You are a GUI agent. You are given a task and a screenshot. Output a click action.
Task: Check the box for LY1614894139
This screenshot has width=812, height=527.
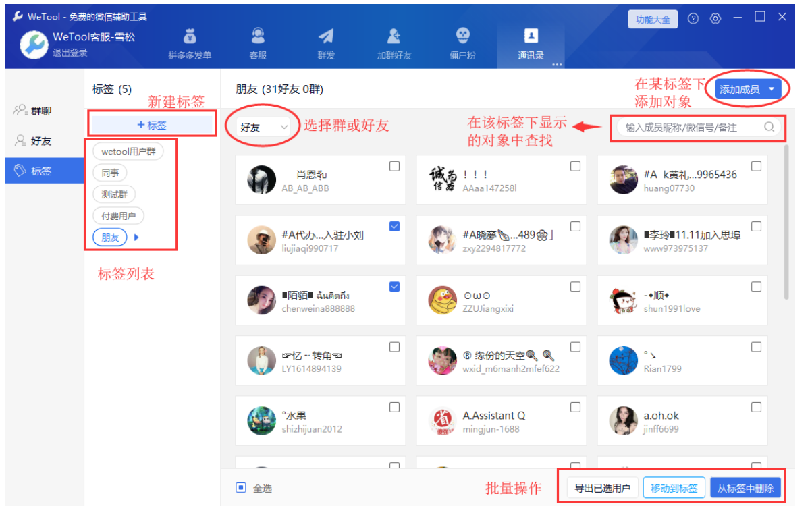click(395, 347)
